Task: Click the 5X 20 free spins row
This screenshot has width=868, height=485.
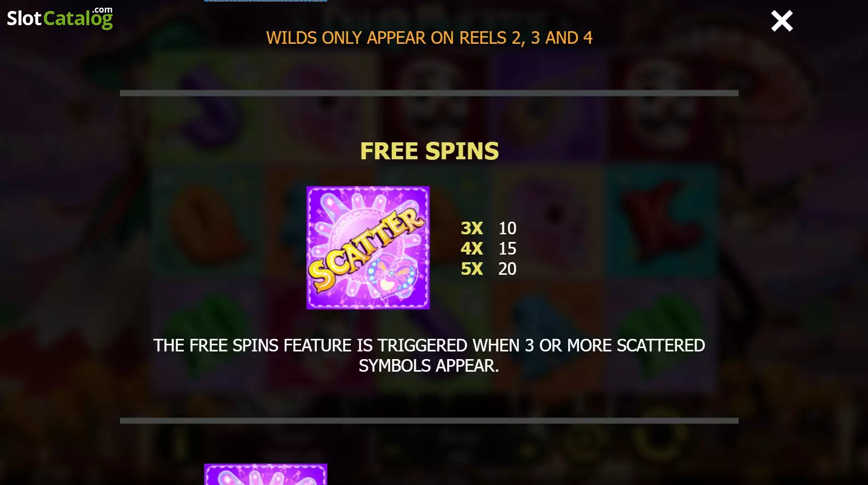Action: (x=488, y=269)
